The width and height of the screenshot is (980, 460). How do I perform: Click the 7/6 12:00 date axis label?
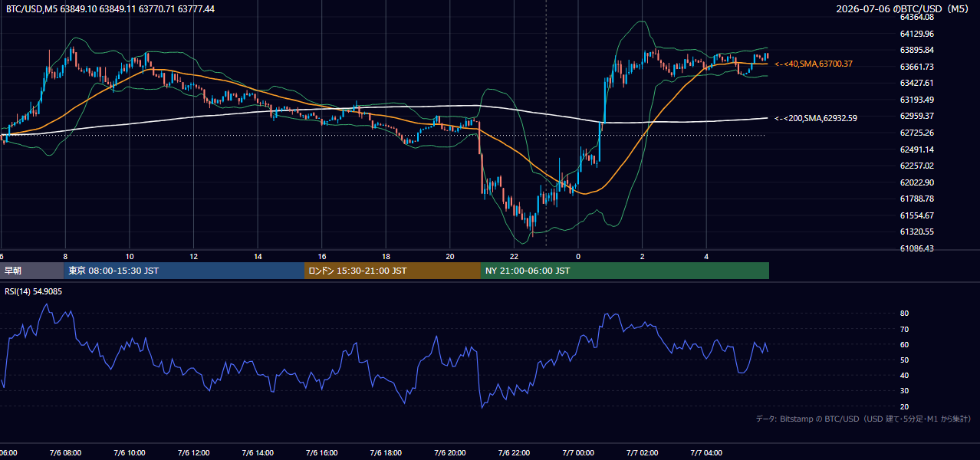point(194,453)
